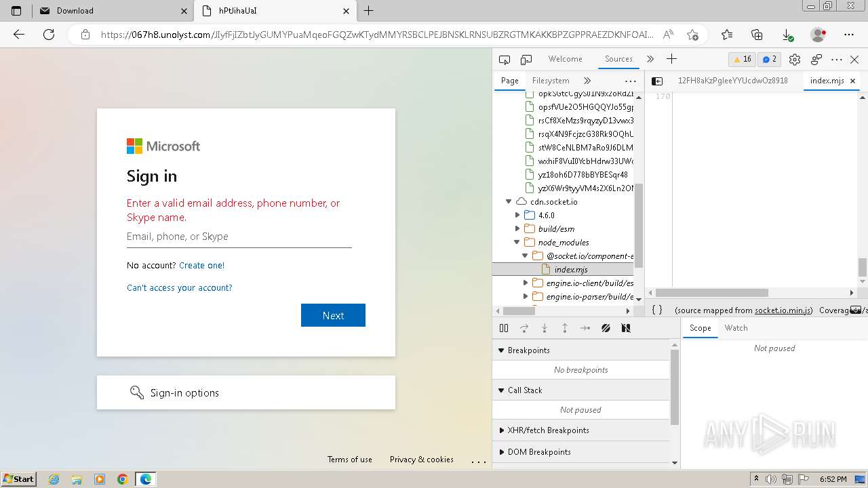Collapse the node_modules folder
The image size is (868, 488).
tap(517, 242)
